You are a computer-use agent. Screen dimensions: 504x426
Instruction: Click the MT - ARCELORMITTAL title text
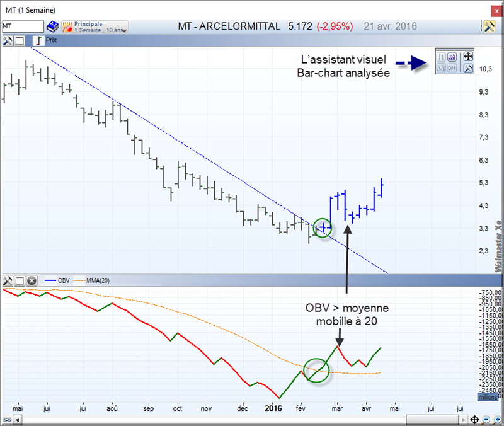pyautogui.click(x=229, y=26)
